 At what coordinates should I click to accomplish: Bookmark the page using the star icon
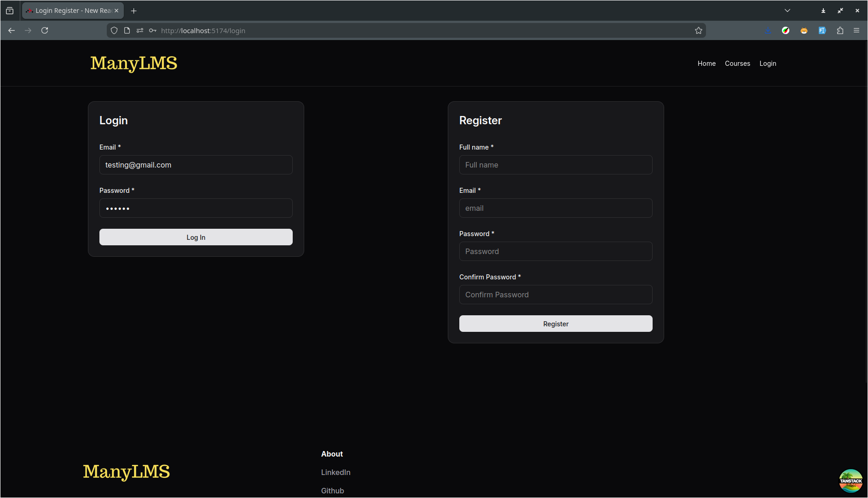click(698, 30)
